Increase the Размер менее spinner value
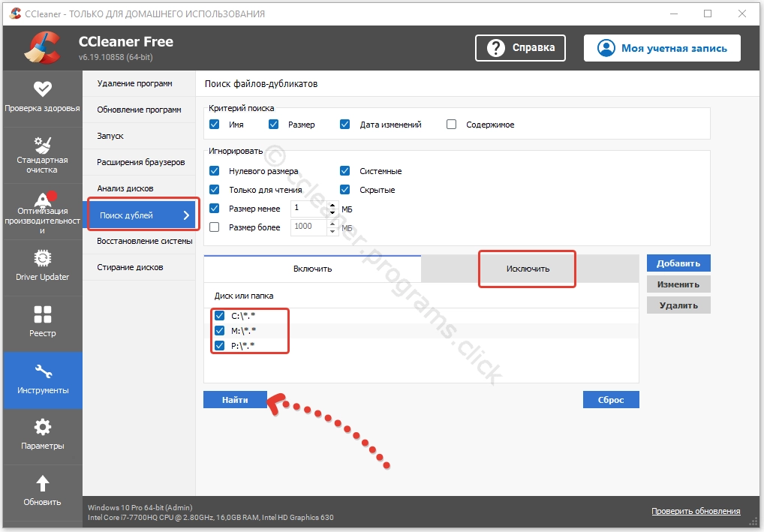Viewport: 764px width, 532px height. pos(332,205)
